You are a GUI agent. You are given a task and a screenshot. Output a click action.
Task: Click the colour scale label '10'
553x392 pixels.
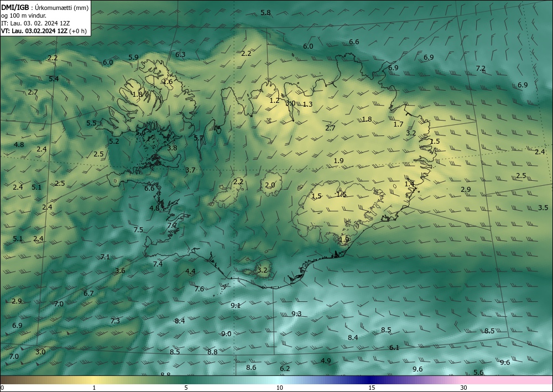click(279, 388)
